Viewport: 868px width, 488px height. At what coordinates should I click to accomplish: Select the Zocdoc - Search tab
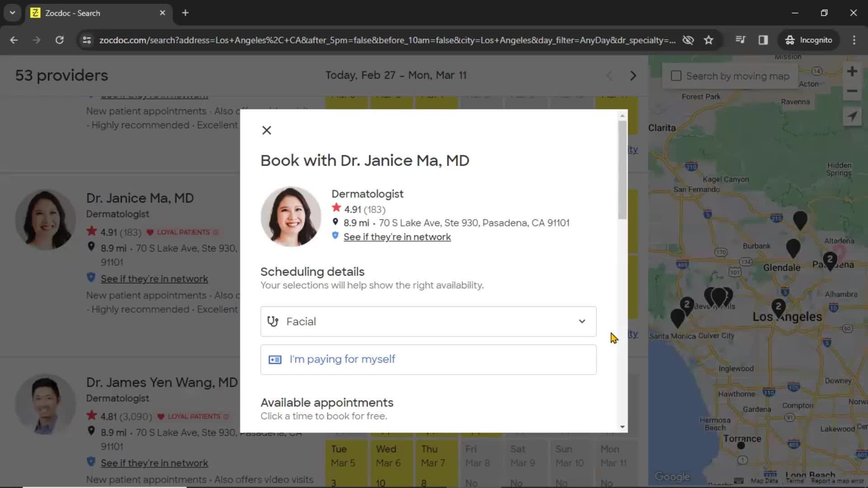click(98, 13)
